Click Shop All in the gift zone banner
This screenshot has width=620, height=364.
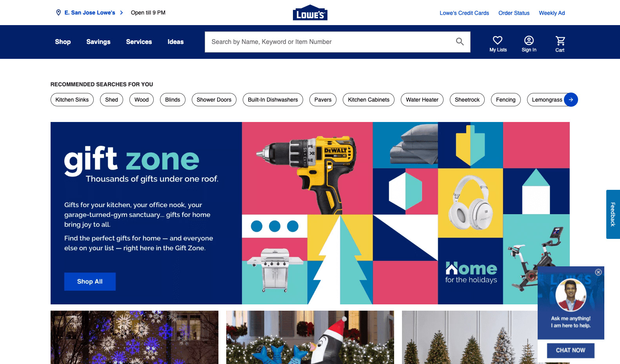click(x=90, y=282)
